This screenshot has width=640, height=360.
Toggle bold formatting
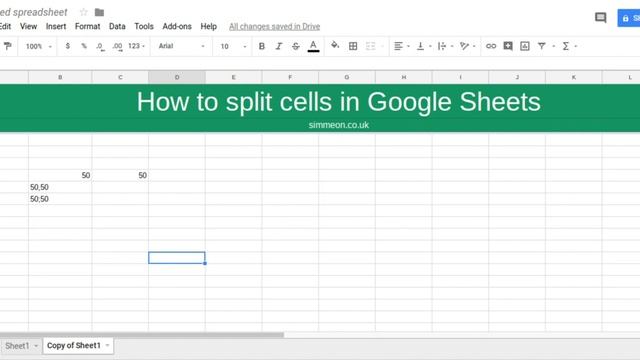coord(262,46)
